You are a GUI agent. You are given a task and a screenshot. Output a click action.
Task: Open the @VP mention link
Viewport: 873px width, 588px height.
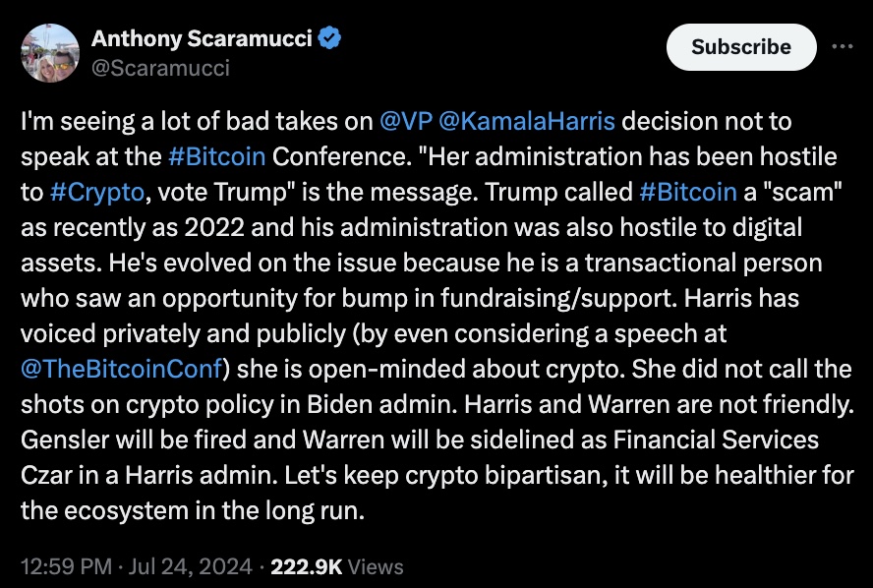[x=402, y=122]
